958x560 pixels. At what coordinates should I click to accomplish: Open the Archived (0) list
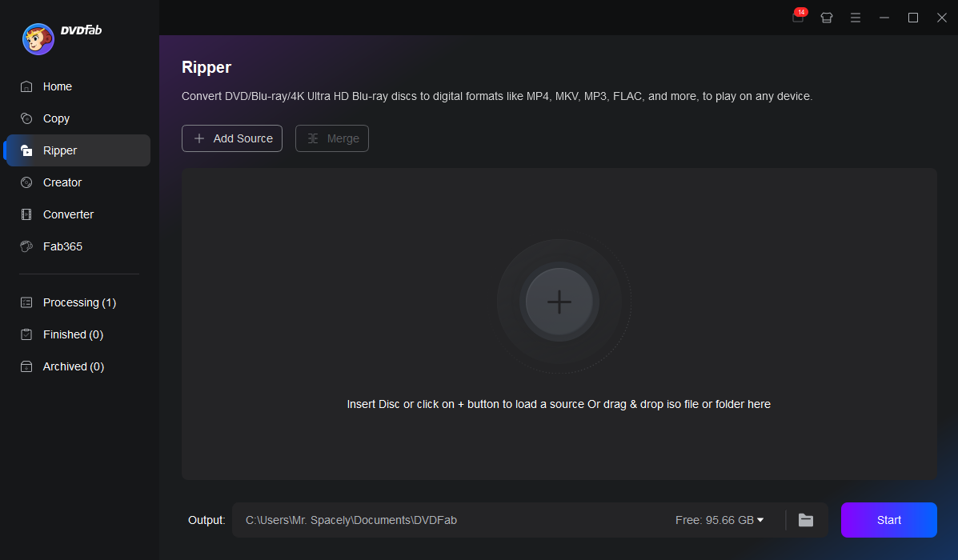[x=78, y=366]
